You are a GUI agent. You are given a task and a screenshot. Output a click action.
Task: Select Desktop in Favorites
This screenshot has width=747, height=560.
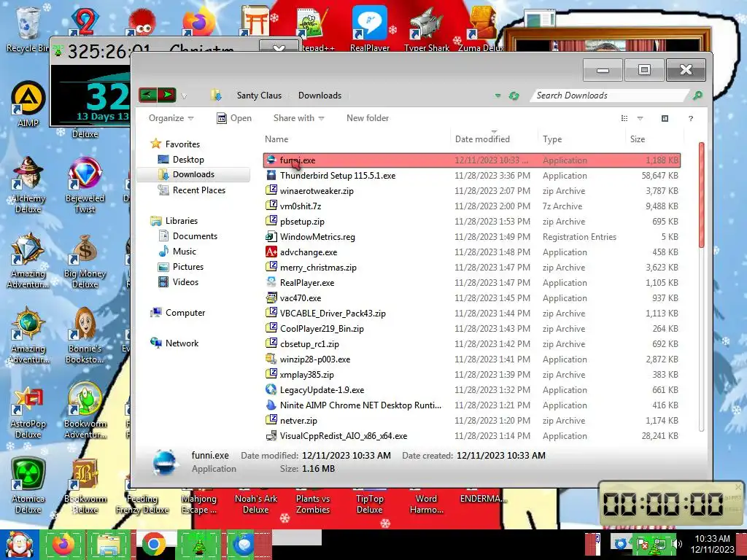pos(188,160)
